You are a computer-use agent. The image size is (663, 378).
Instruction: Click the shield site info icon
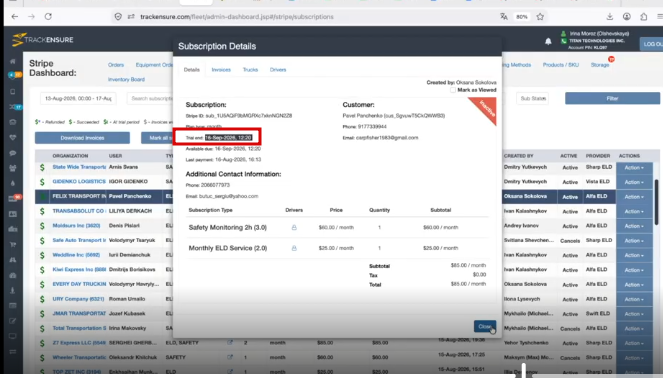click(118, 16)
